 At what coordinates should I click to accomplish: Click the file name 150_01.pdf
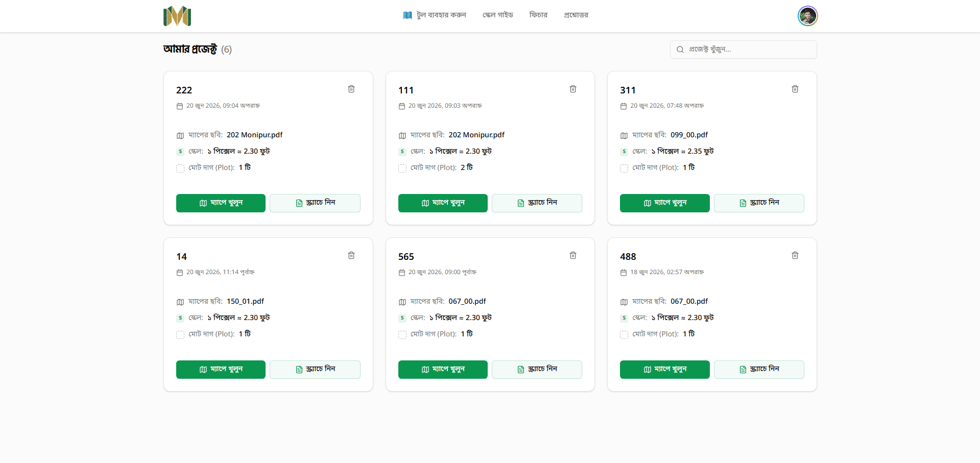point(245,301)
